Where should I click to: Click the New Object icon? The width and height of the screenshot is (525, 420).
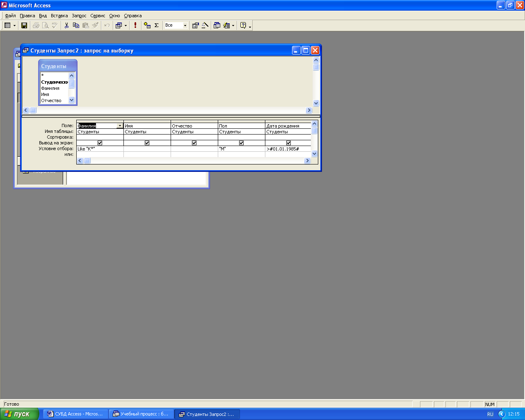pyautogui.click(x=226, y=25)
